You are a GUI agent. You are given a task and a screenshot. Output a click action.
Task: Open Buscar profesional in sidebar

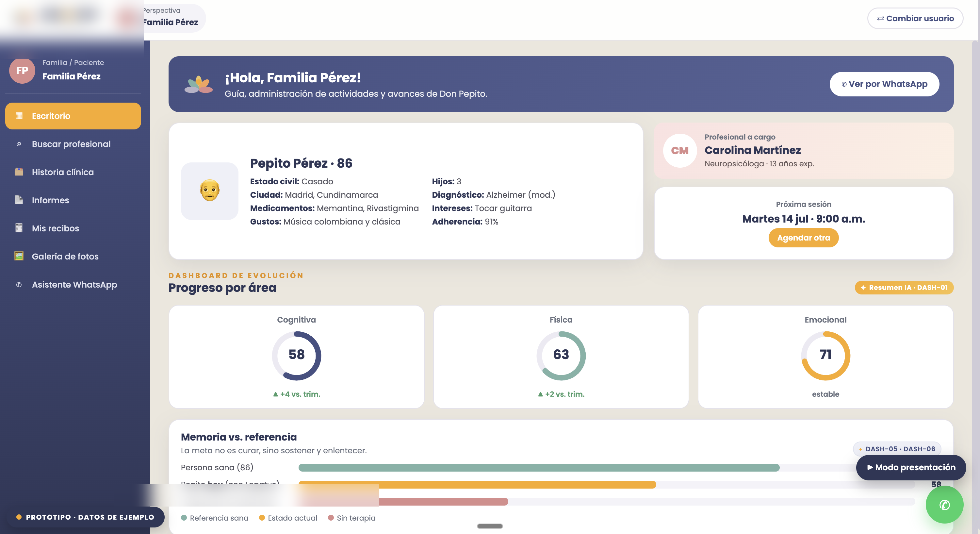tap(73, 144)
